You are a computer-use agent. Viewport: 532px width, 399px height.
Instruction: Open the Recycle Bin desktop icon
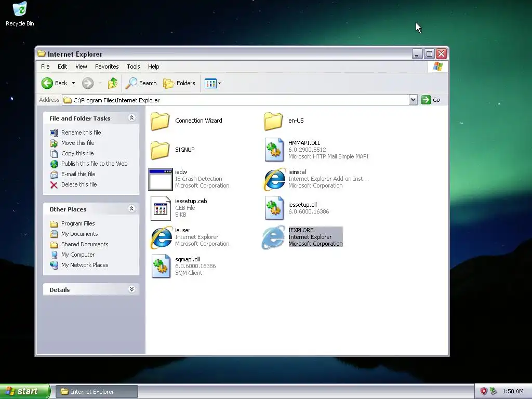(x=20, y=14)
